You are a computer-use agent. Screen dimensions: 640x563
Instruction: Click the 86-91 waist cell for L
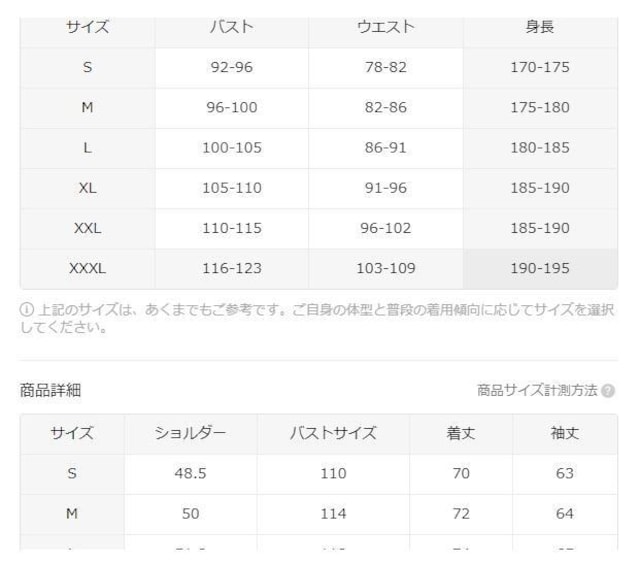pos(386,148)
